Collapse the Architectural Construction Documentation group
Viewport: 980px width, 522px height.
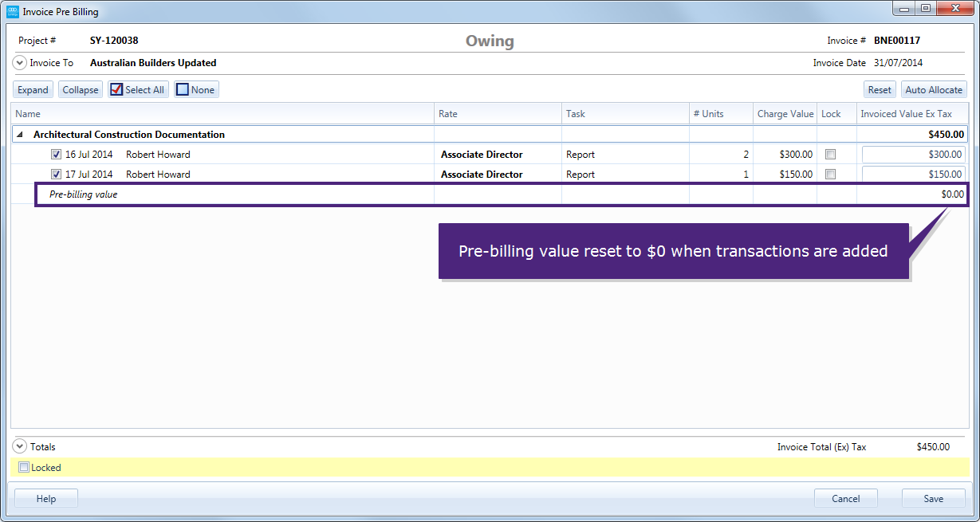point(19,134)
